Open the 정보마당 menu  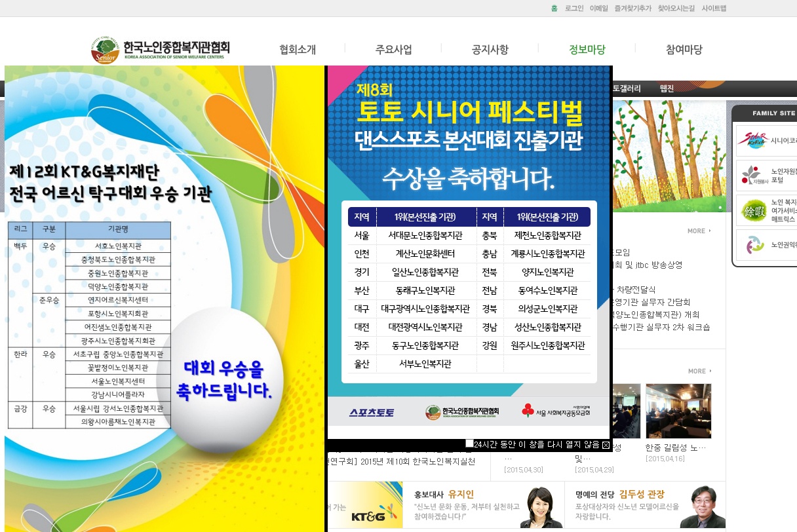pyautogui.click(x=587, y=50)
